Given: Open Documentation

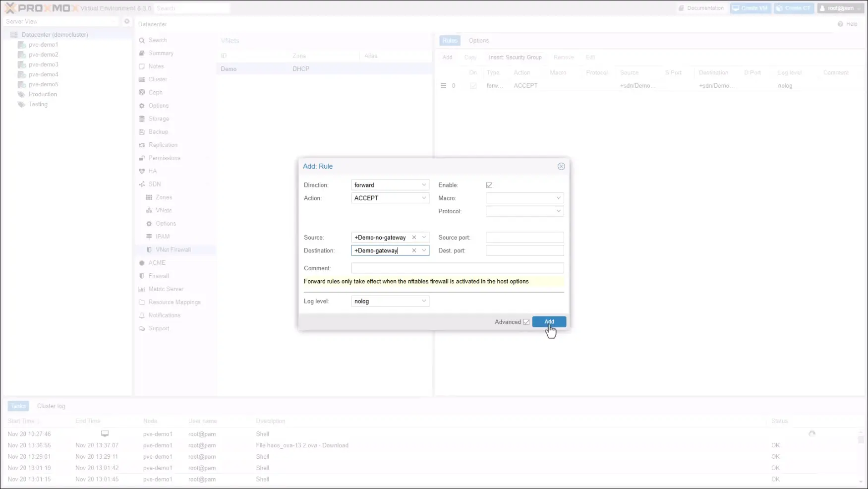Looking at the screenshot, I should click(701, 8).
